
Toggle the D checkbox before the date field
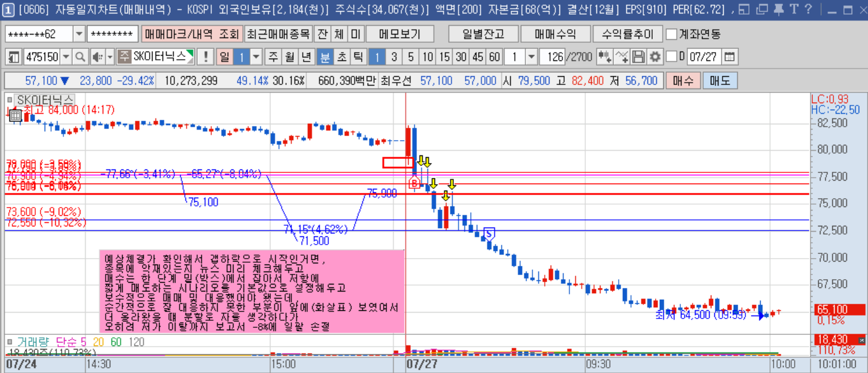coord(672,57)
